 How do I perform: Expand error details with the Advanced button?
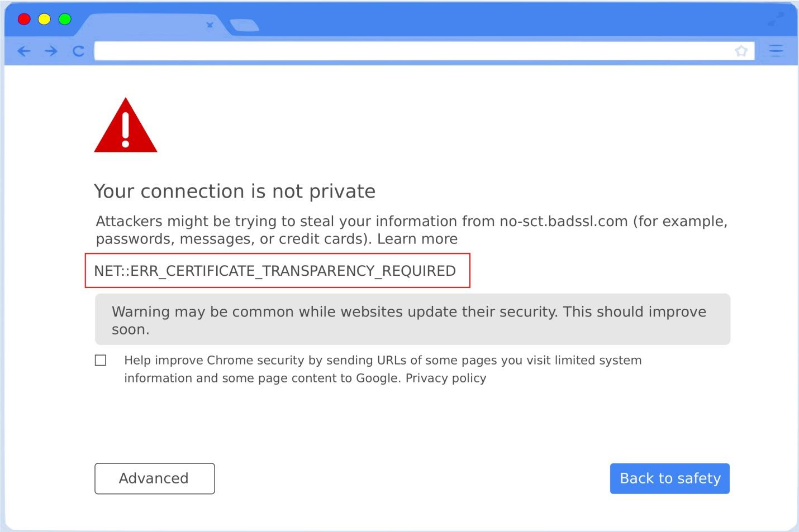pyautogui.click(x=154, y=478)
